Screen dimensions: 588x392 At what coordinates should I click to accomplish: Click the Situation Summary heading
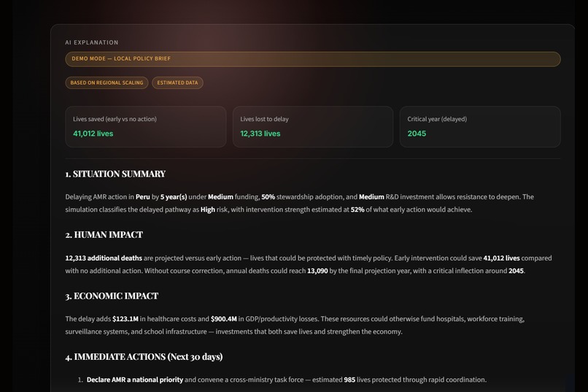pyautogui.click(x=115, y=174)
